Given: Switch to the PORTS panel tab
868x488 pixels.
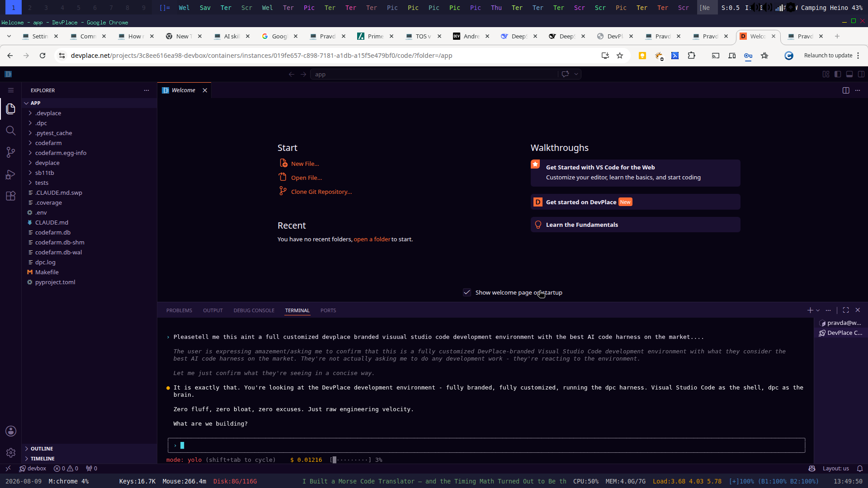Looking at the screenshot, I should (328, 310).
